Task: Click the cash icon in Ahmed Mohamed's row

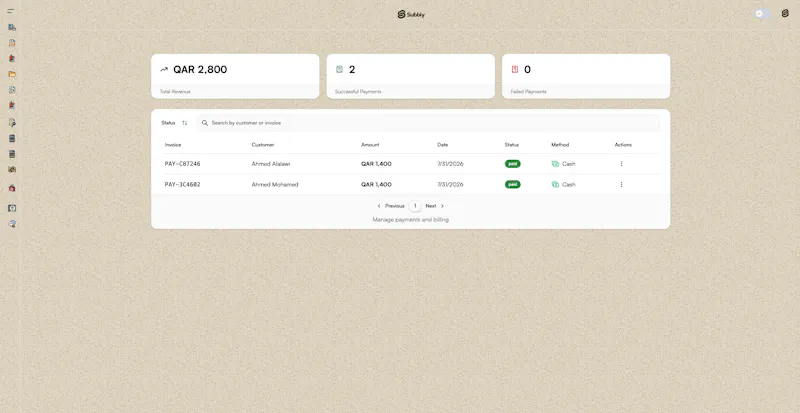Action: point(555,184)
